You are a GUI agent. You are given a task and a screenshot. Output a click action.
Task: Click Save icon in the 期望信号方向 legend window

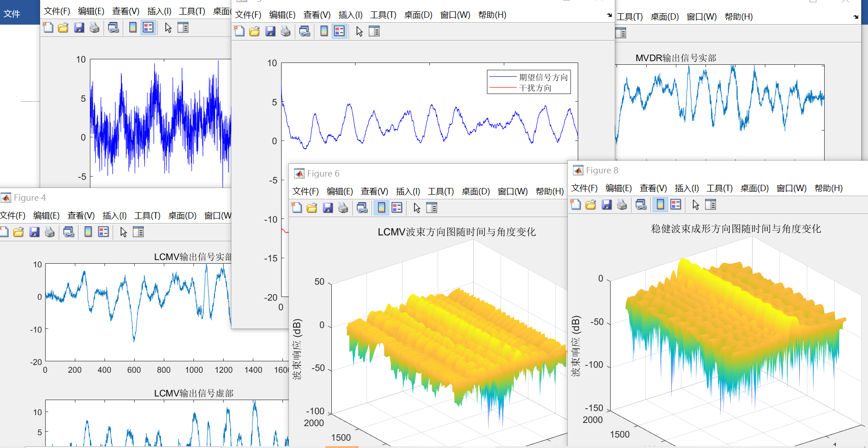[x=270, y=31]
